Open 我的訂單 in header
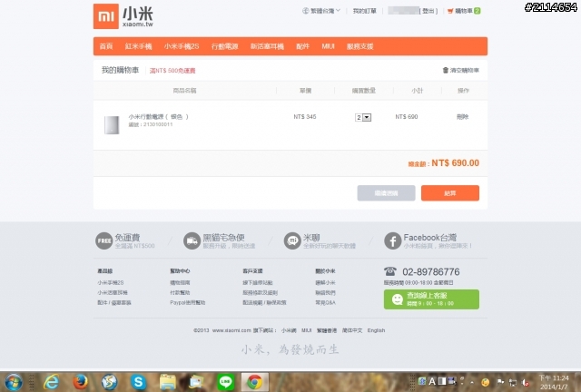 (x=364, y=11)
